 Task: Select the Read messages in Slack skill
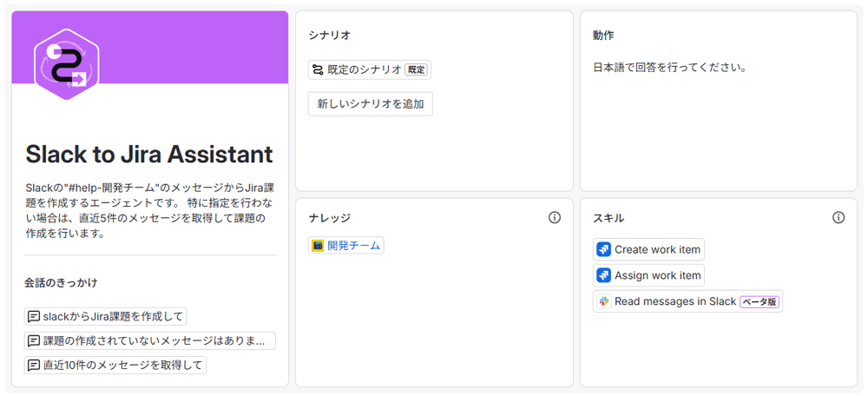point(687,301)
